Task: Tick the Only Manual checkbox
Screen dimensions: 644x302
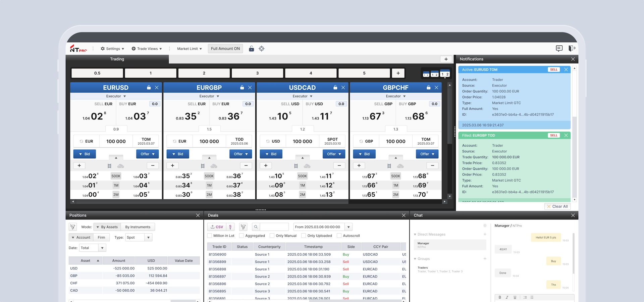Action: coord(272,236)
